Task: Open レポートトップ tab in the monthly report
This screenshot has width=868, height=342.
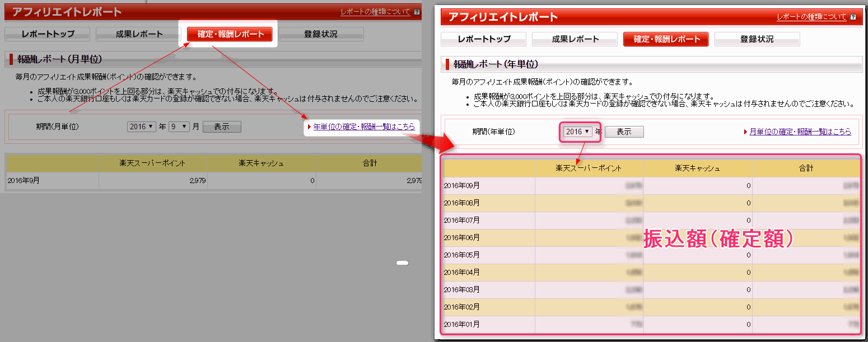Action: pos(48,34)
